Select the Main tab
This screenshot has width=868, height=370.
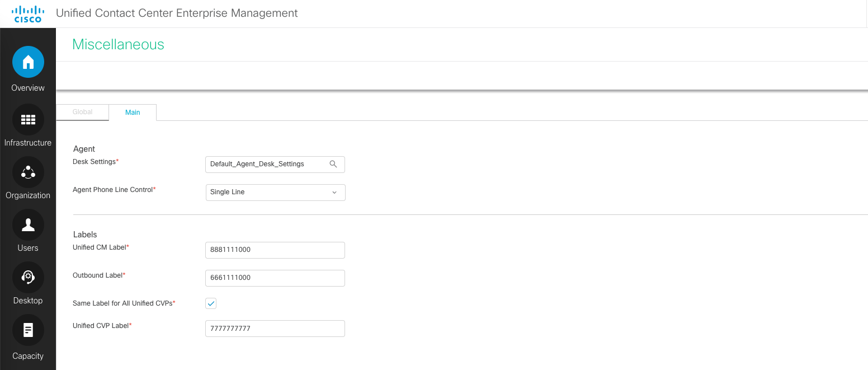(133, 113)
